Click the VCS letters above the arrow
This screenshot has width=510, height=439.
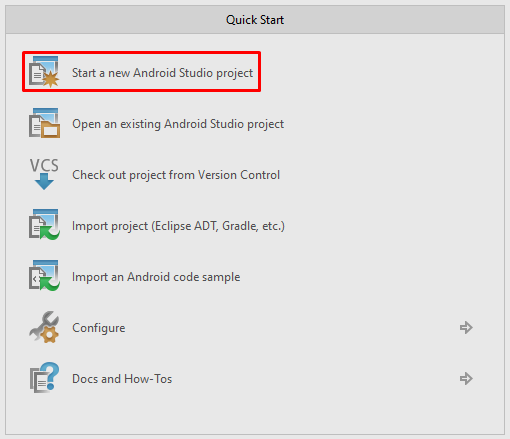[44, 165]
